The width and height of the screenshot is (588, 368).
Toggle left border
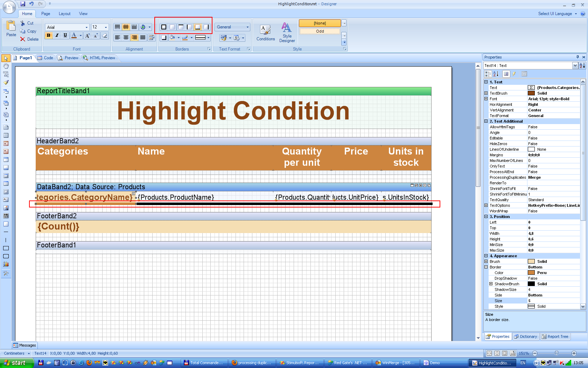coord(189,27)
